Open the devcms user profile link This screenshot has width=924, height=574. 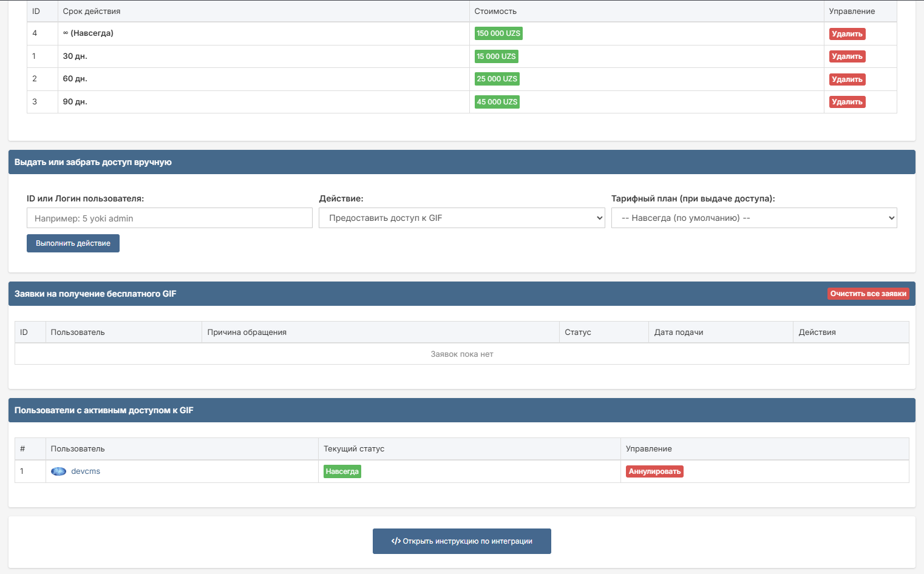86,471
